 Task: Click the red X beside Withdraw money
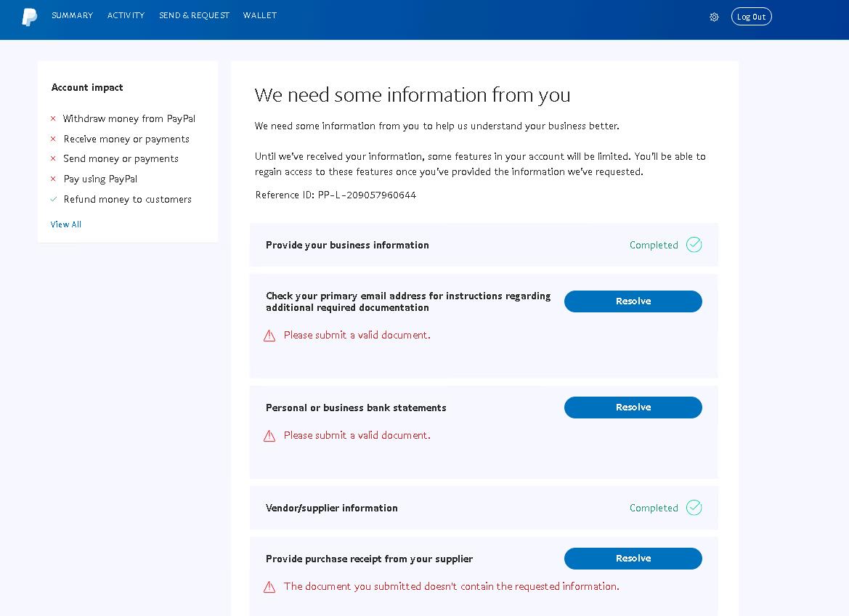click(x=53, y=118)
